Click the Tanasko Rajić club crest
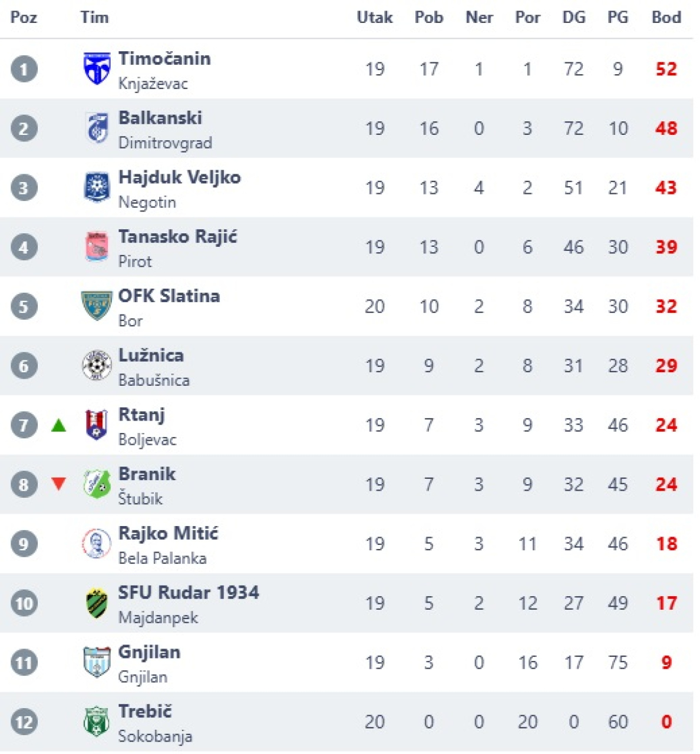Viewport: 700px width, 754px height. coord(97,247)
